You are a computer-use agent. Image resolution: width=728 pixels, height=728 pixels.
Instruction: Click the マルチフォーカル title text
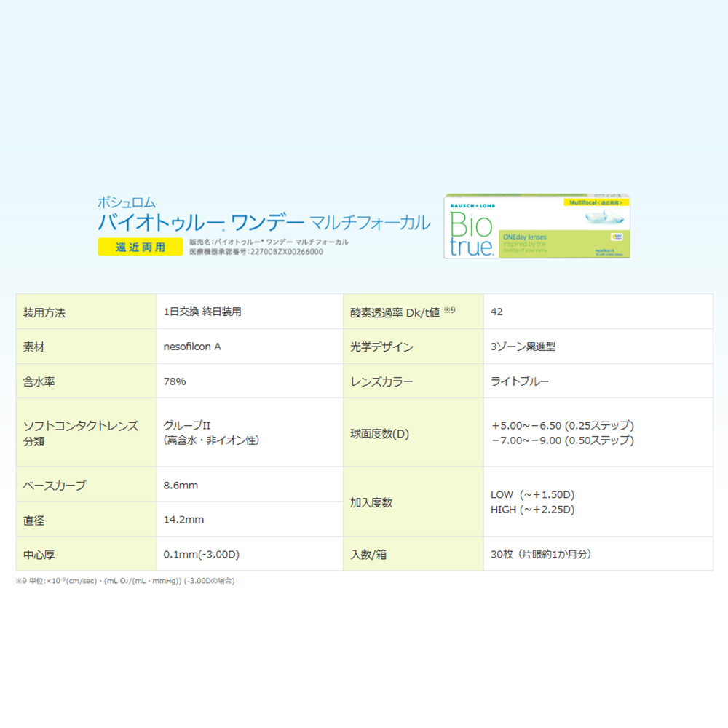coord(370,223)
